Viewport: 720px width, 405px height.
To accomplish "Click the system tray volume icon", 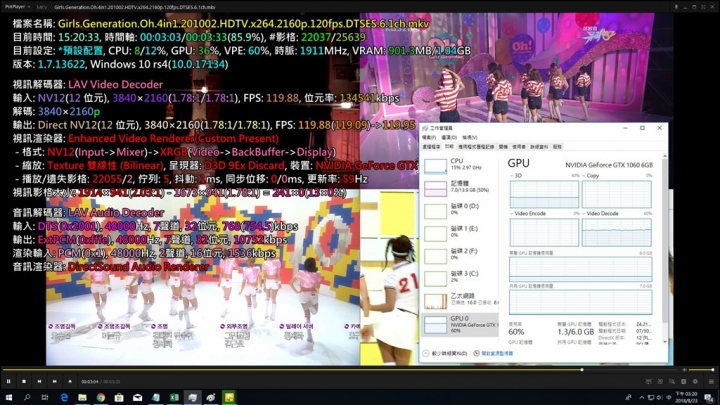I will pos(659,397).
